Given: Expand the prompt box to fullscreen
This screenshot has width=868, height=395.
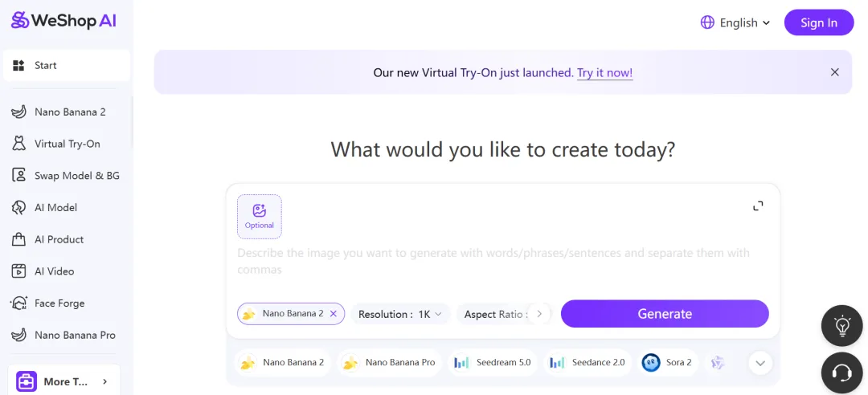Looking at the screenshot, I should 758,206.
